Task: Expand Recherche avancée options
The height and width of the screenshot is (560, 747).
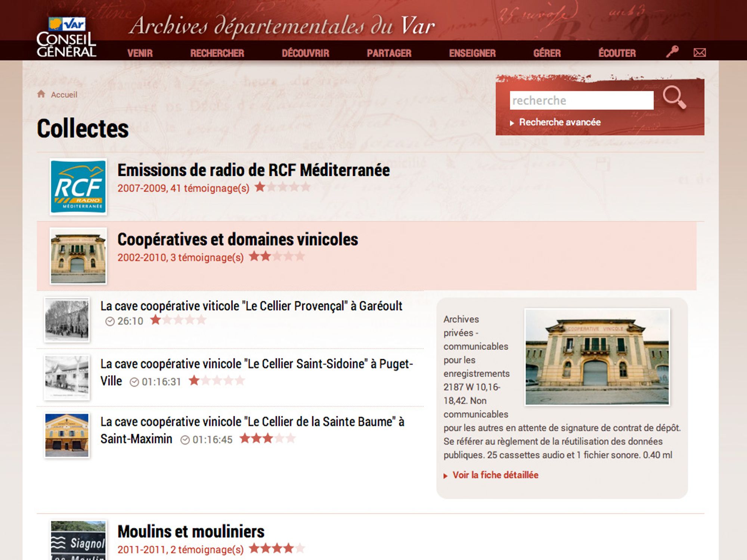Action: [x=560, y=122]
